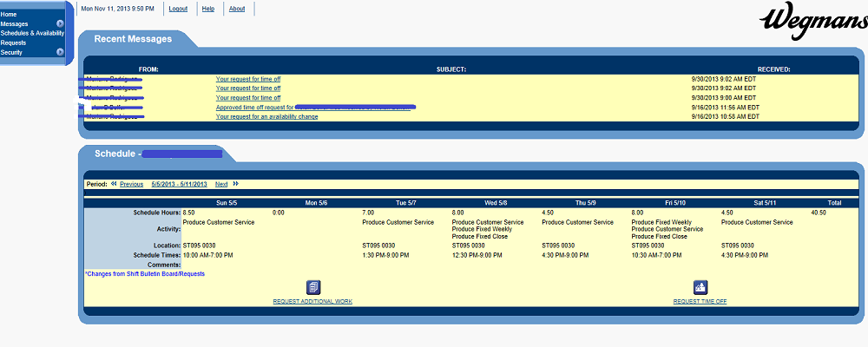Click the Comments row label
The width and height of the screenshot is (868, 347).
166,265
